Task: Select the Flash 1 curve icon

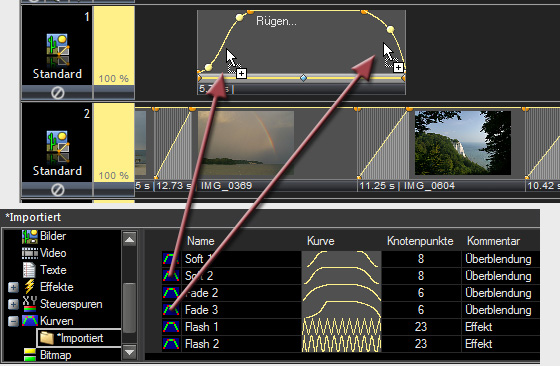Action: click(171, 327)
